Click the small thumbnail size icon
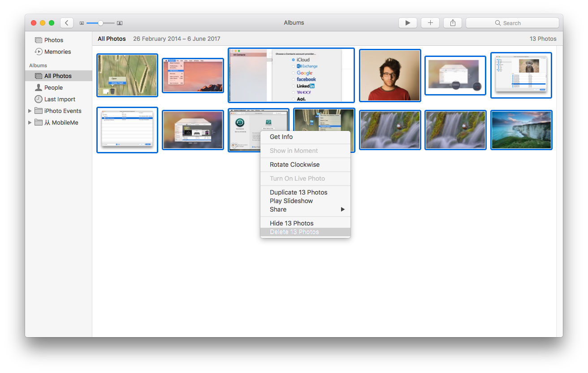Screen dimensions: 588x373 coord(82,23)
